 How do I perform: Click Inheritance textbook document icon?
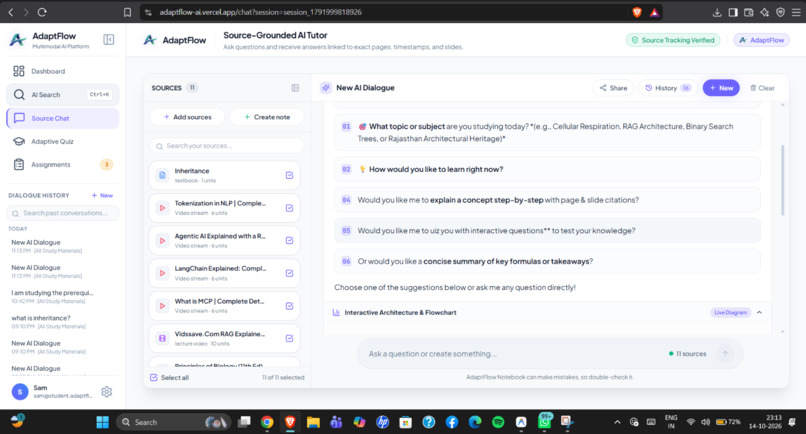coord(162,175)
